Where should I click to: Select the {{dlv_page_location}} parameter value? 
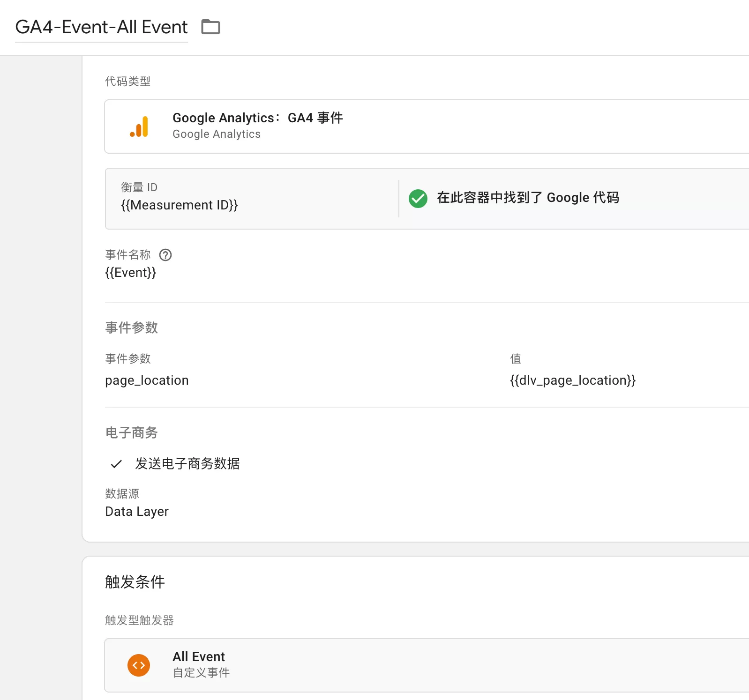573,380
